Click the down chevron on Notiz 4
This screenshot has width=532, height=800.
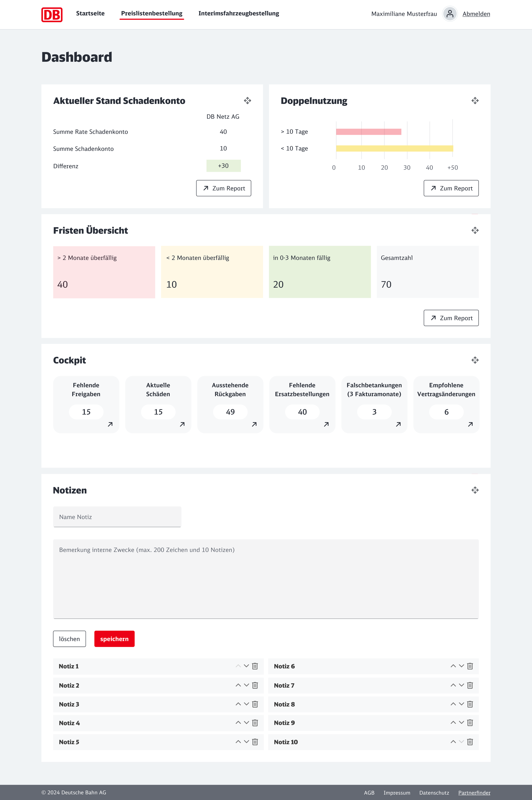[247, 723]
